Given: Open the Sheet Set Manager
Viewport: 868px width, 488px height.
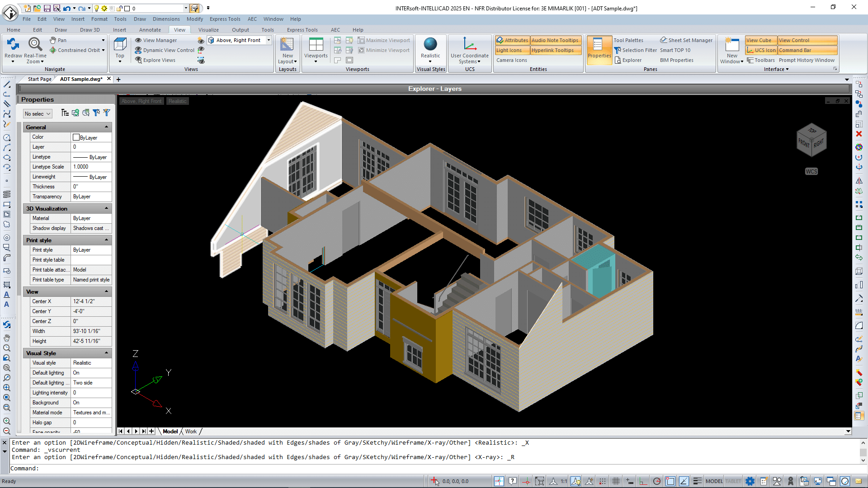Looking at the screenshot, I should click(686, 40).
